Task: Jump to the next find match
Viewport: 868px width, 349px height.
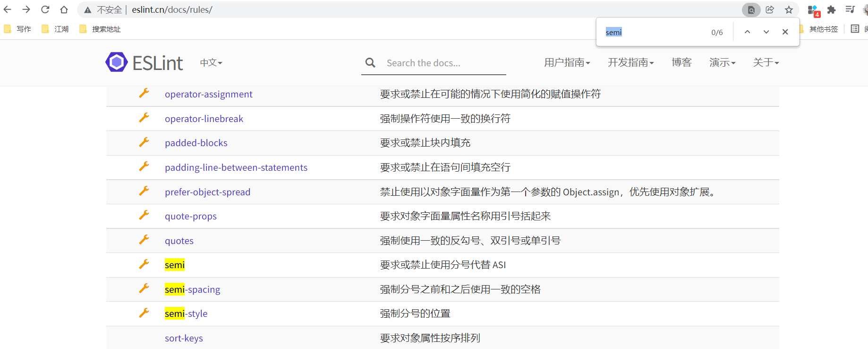Action: (x=766, y=32)
